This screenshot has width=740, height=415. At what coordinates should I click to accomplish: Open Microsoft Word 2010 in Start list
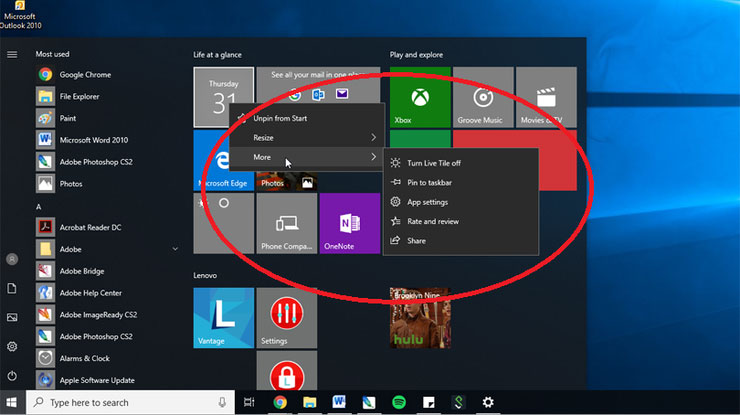(93, 140)
